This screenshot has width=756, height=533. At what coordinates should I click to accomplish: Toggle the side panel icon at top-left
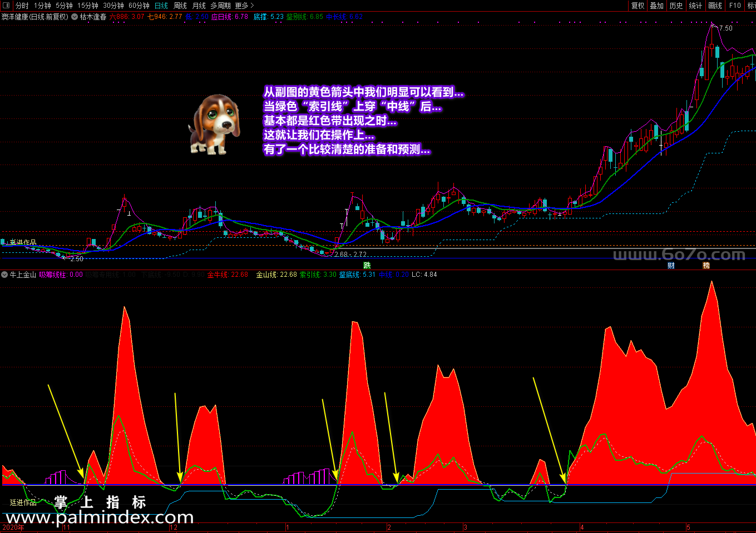click(6, 6)
